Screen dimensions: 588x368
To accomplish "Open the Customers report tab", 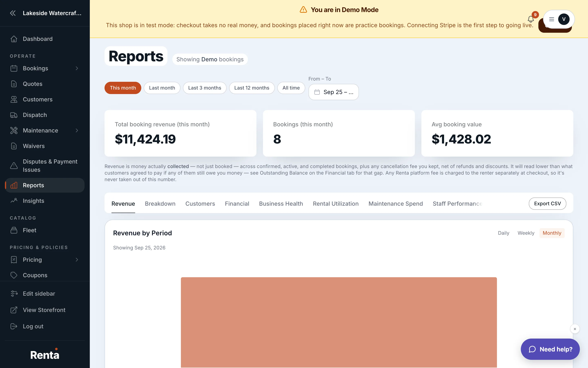I will [200, 203].
